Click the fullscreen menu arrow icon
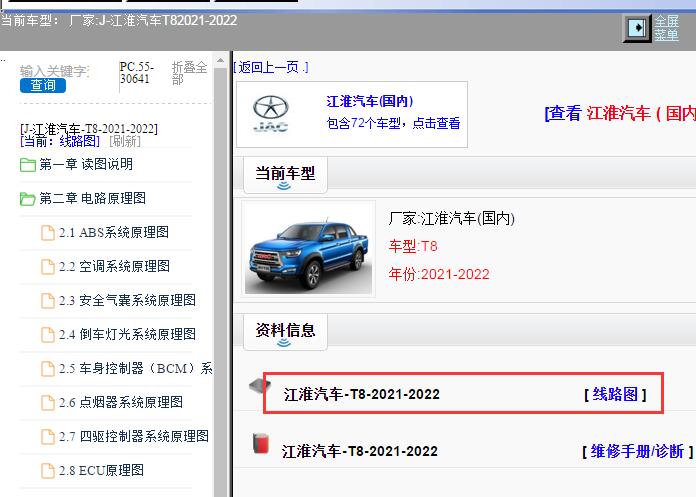This screenshot has height=497, width=696. coord(637,28)
